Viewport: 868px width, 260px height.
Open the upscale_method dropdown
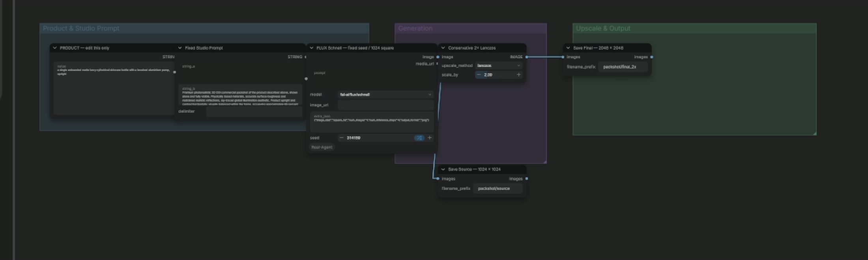499,65
